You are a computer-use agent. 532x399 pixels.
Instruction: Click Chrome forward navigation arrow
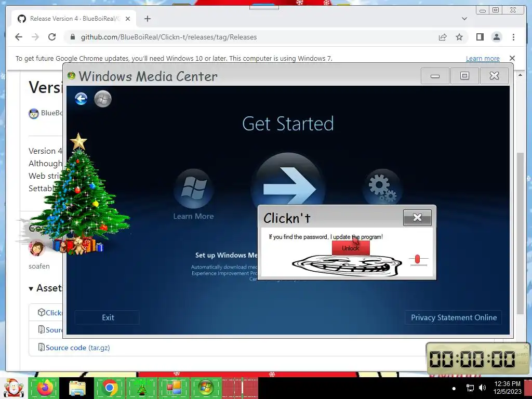coord(35,37)
